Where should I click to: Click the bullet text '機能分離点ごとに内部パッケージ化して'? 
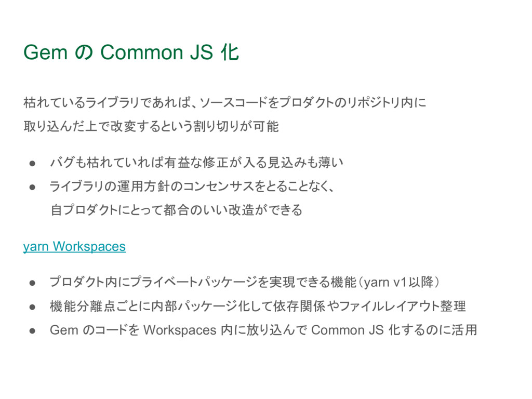coord(161,306)
